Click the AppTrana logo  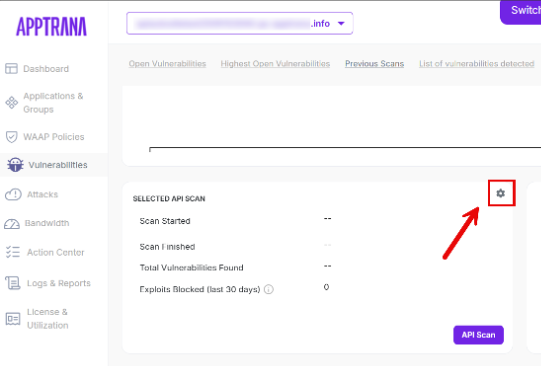click(51, 27)
